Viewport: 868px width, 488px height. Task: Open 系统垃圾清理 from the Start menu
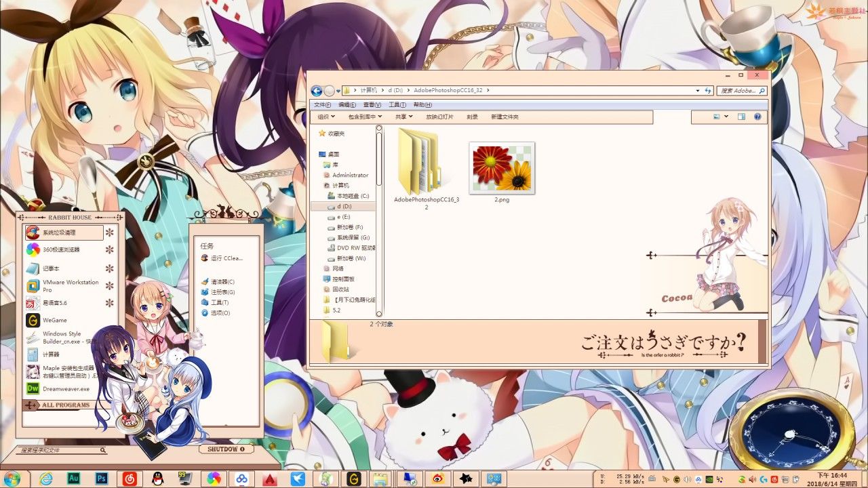coord(64,232)
